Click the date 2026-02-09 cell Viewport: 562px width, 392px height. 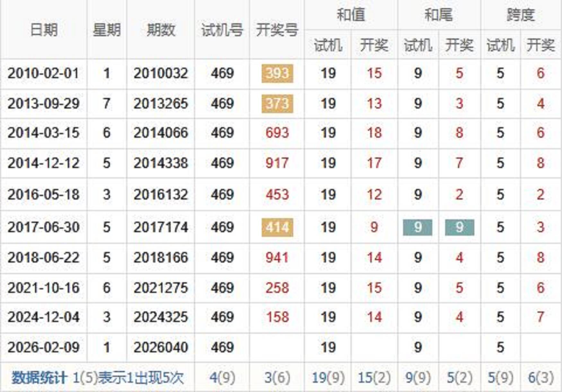pos(43,347)
